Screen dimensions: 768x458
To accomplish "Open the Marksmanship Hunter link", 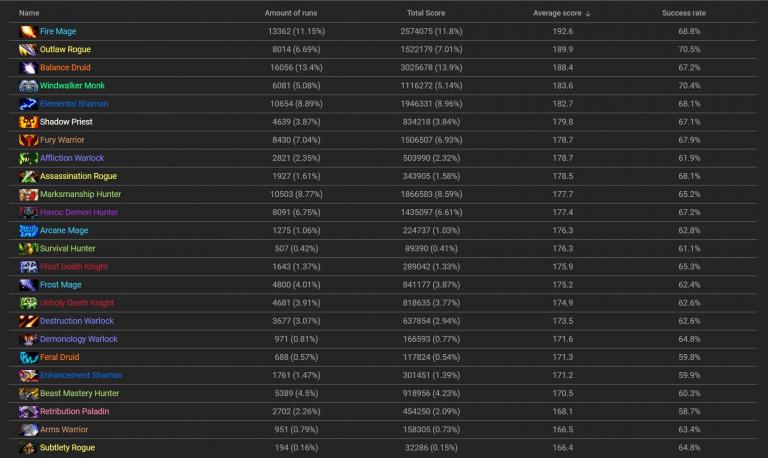I will click(x=80, y=194).
